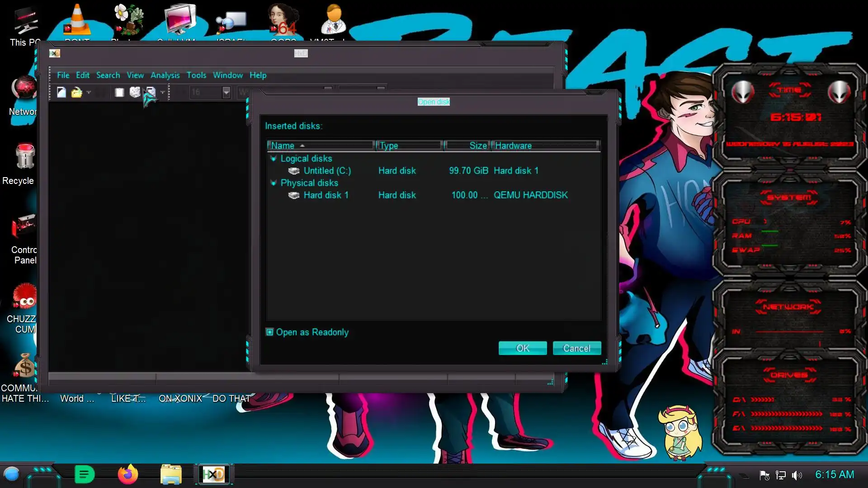
Task: Select the Untitled (C:) logical disk
Action: click(x=327, y=171)
